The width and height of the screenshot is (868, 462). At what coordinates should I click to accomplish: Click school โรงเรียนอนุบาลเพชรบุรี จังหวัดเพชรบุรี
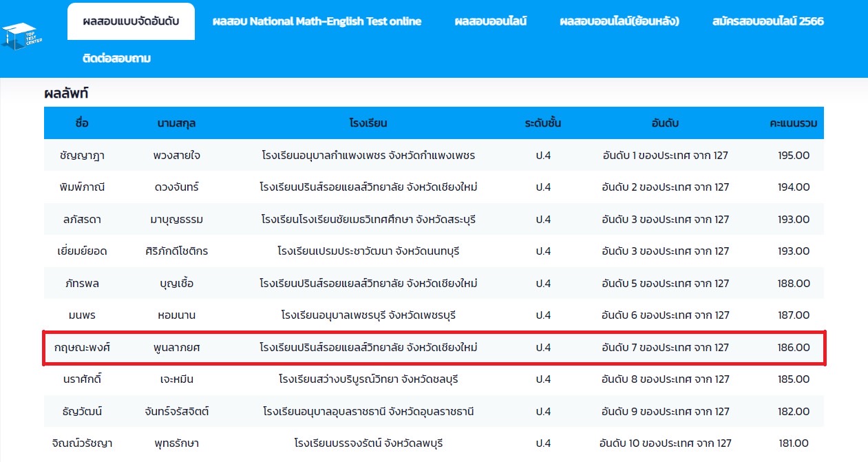coord(368,315)
